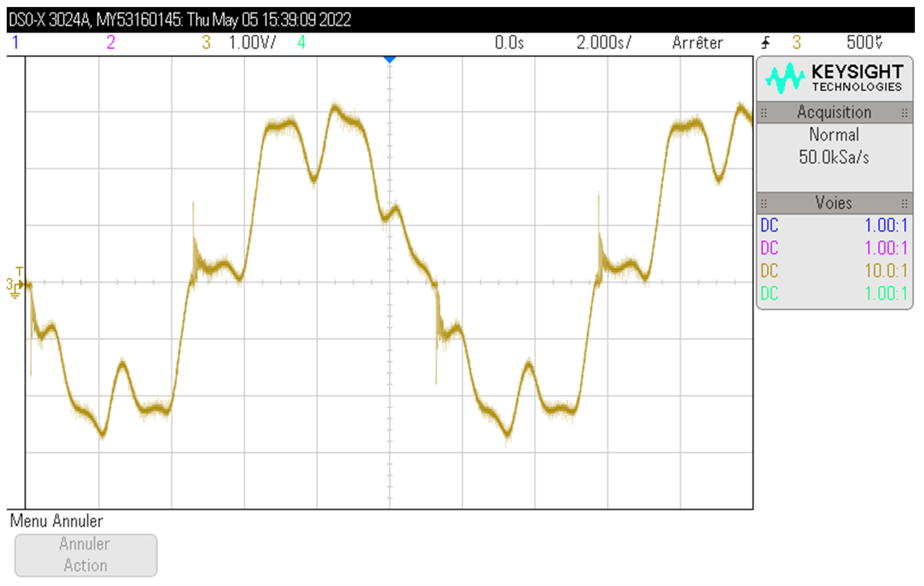Select channel 1 indicator in top bar
The image size is (924, 586).
coord(15,43)
